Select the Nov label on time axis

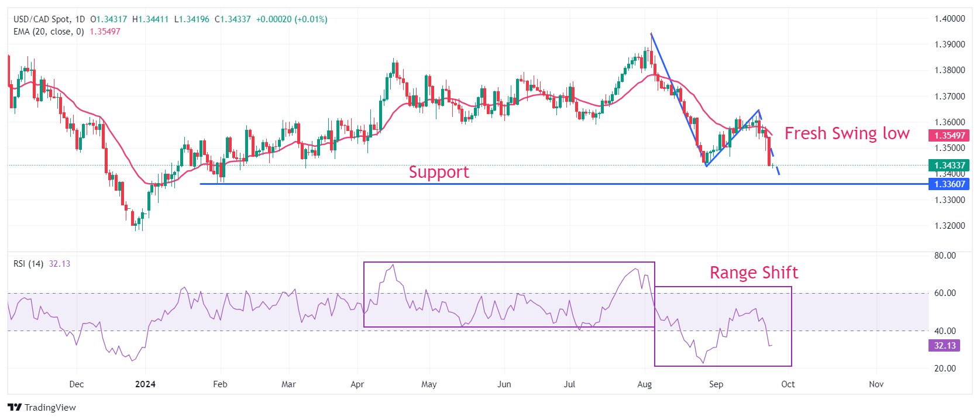click(876, 384)
